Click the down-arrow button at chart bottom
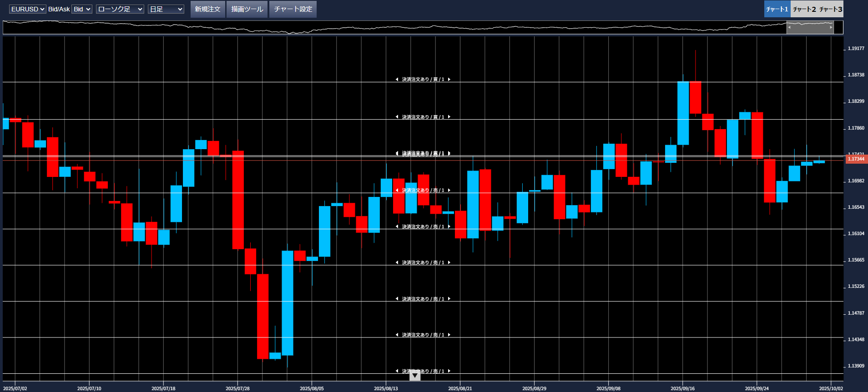868x392 pixels. click(x=415, y=376)
